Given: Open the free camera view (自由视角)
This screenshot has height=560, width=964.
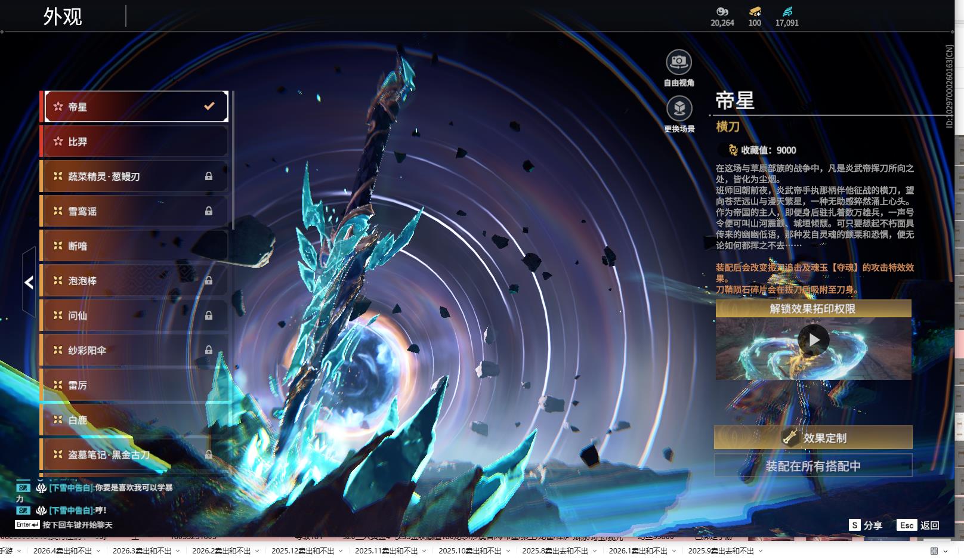Looking at the screenshot, I should tap(678, 62).
